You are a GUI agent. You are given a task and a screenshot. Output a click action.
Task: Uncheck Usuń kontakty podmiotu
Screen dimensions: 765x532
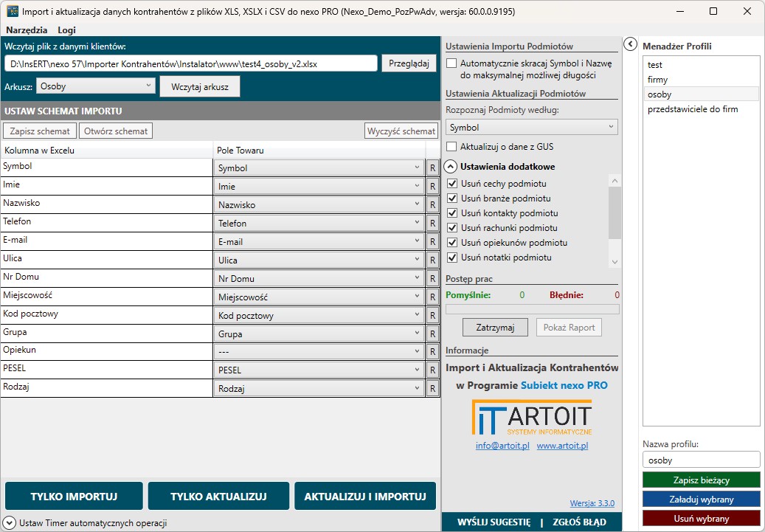click(x=452, y=213)
